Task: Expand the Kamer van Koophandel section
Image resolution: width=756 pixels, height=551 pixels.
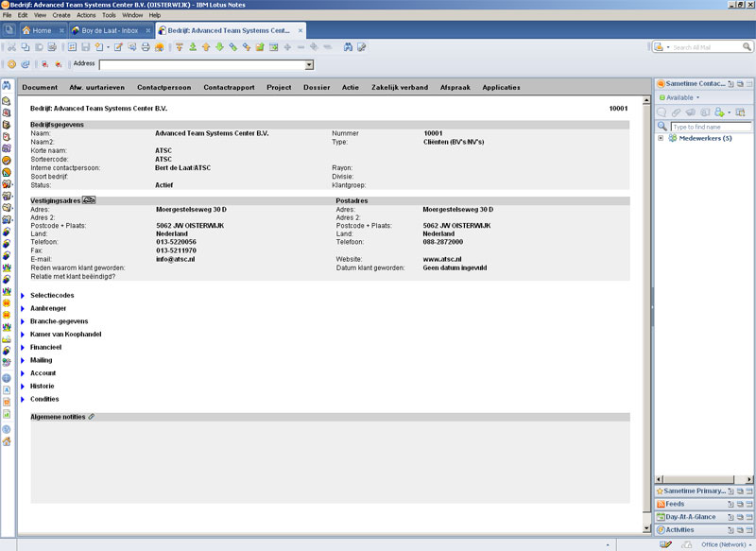Action: click(x=23, y=335)
